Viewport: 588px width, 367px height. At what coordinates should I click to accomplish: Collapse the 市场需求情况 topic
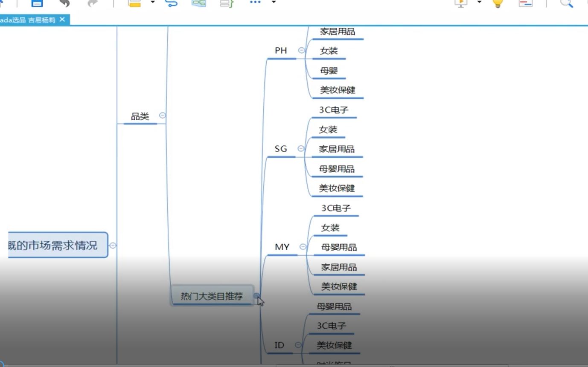pyautogui.click(x=113, y=245)
